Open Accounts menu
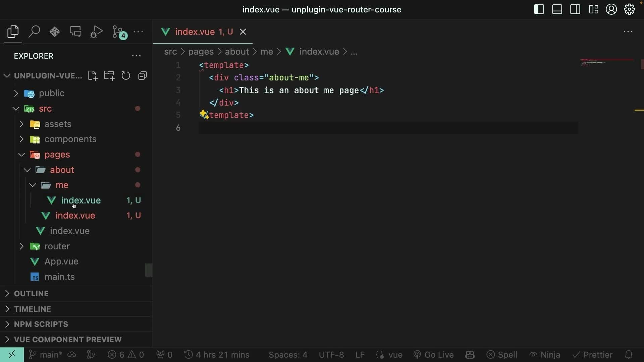The image size is (644, 362). click(x=611, y=9)
